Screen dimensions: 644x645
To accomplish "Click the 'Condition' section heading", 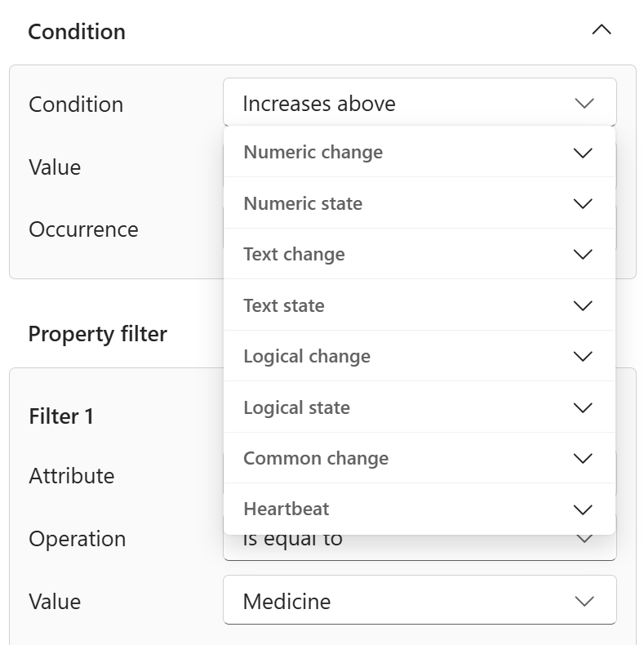I will [77, 32].
